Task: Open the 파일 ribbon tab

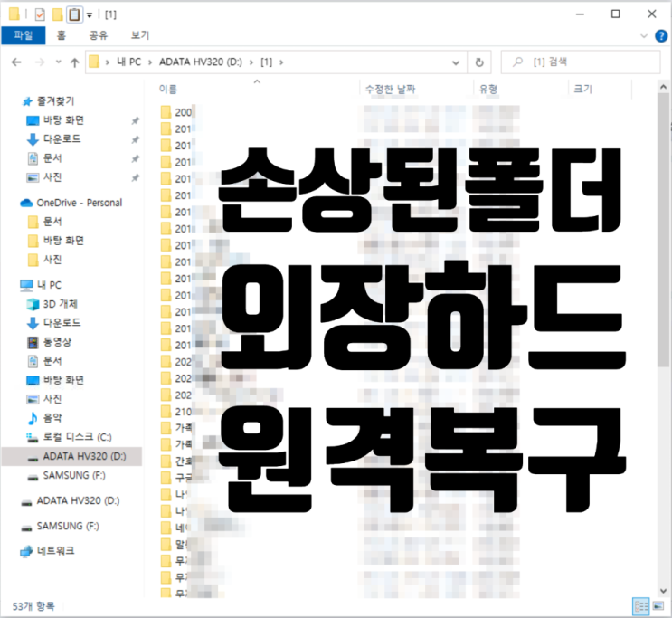Action: point(24,35)
